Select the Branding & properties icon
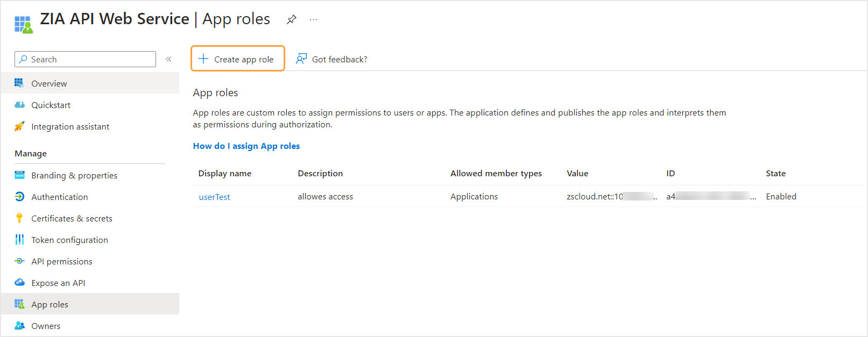This screenshot has width=868, height=337. click(x=19, y=175)
